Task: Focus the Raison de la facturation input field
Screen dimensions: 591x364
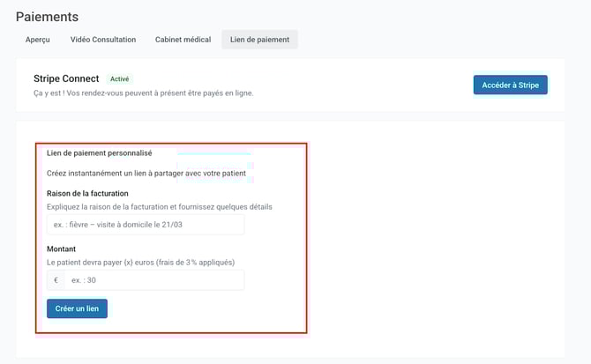Action: (x=146, y=225)
